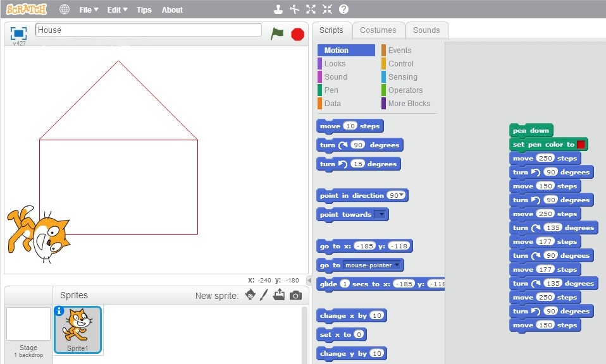Image resolution: width=606 pixels, height=364 pixels.
Task: Choose the grow sprite tool
Action: [311, 9]
